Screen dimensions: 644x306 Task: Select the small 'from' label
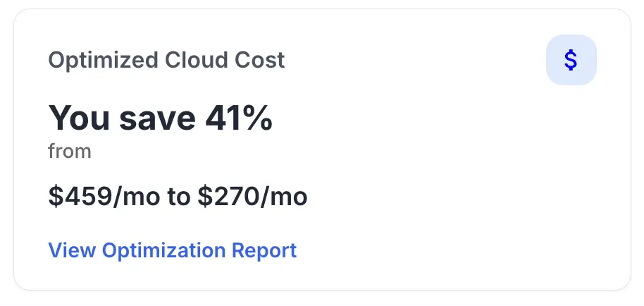point(70,151)
